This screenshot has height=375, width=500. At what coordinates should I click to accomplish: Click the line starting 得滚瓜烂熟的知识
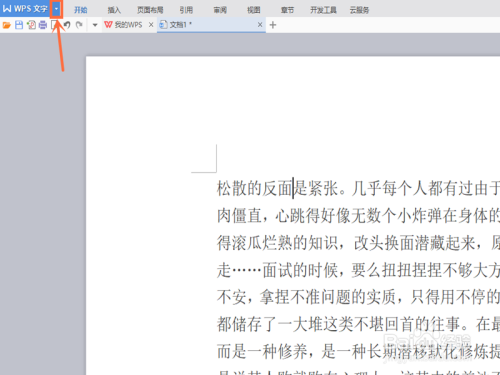click(358, 243)
